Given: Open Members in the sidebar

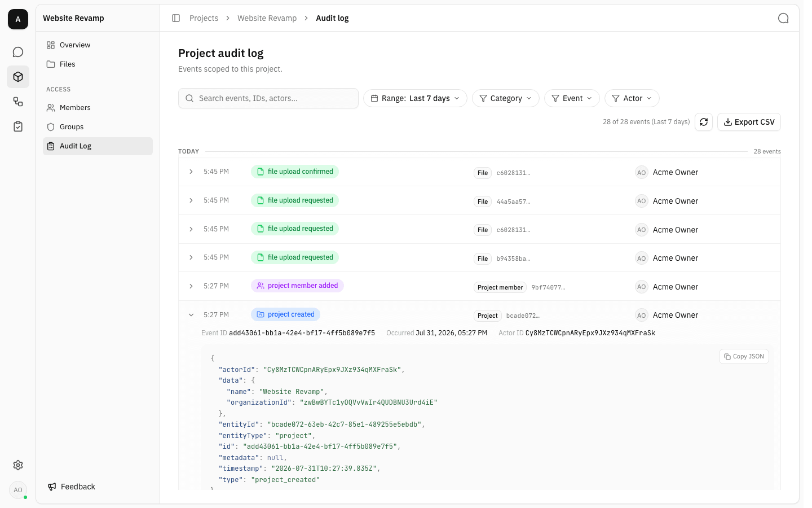Looking at the screenshot, I should pyautogui.click(x=98, y=108).
